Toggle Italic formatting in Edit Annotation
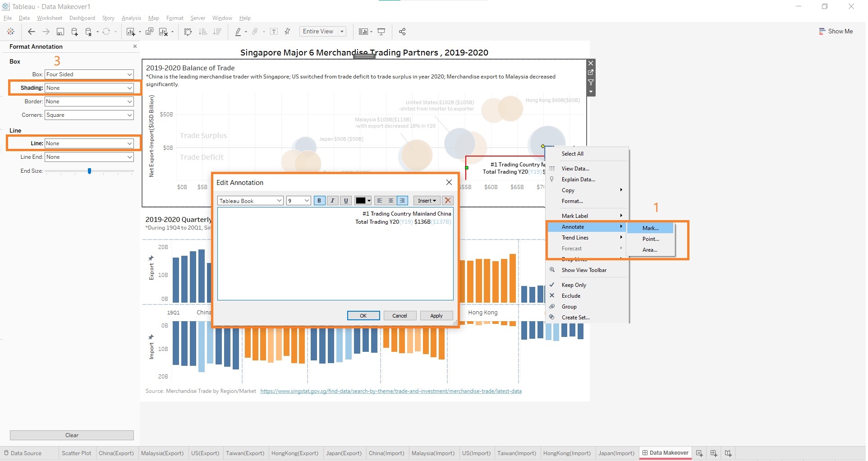 coord(332,201)
